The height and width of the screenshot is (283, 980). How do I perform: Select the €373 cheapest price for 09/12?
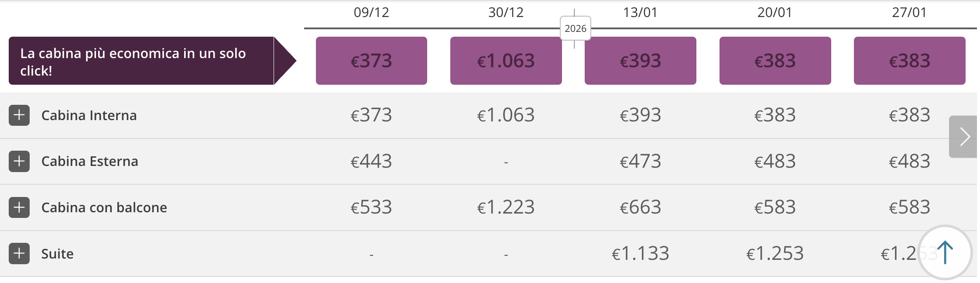[x=371, y=60]
